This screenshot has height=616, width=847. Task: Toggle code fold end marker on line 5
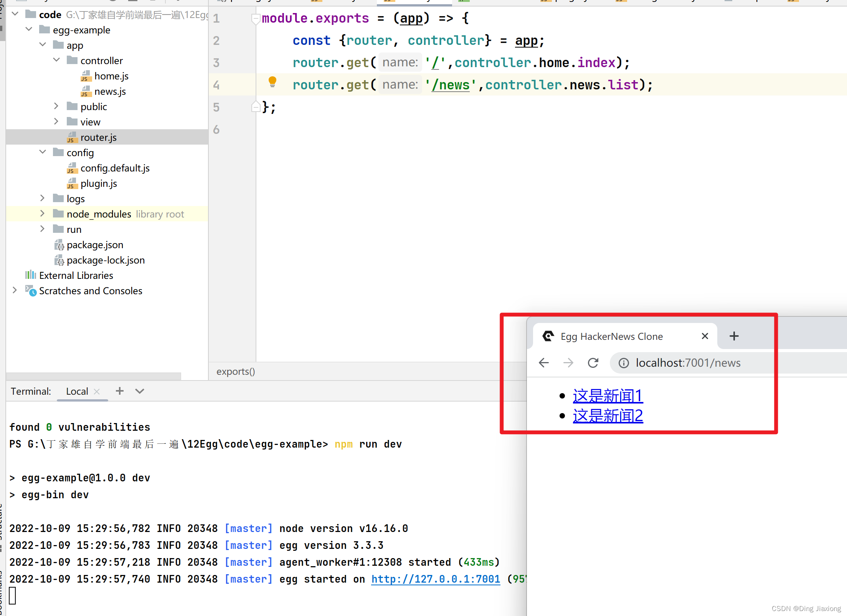pyautogui.click(x=256, y=106)
